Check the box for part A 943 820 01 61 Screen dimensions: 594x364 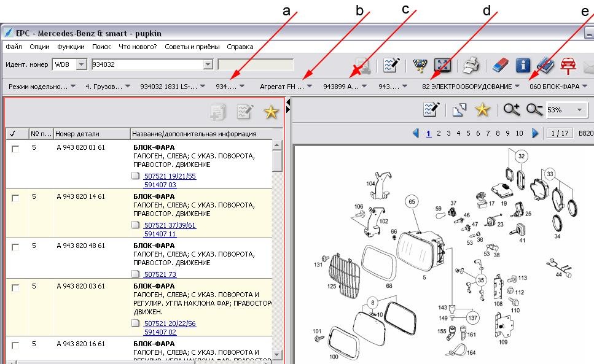(x=15, y=149)
